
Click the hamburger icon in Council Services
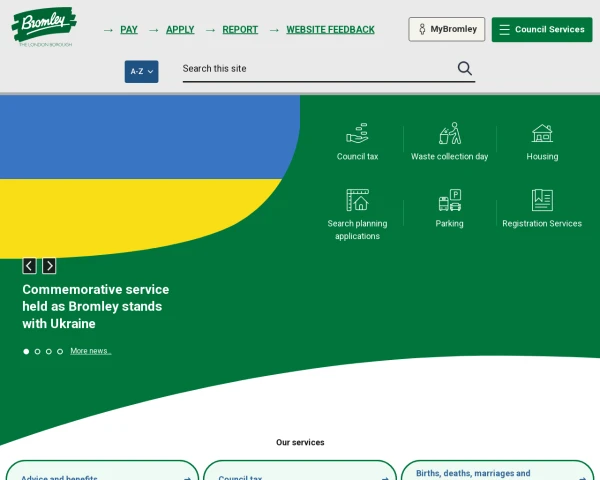(505, 29)
